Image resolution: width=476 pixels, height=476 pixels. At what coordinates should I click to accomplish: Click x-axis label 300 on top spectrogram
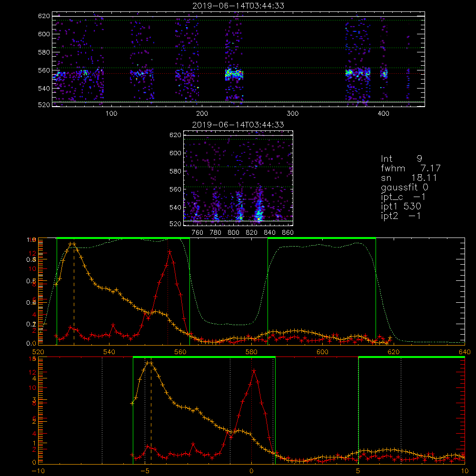point(293,114)
